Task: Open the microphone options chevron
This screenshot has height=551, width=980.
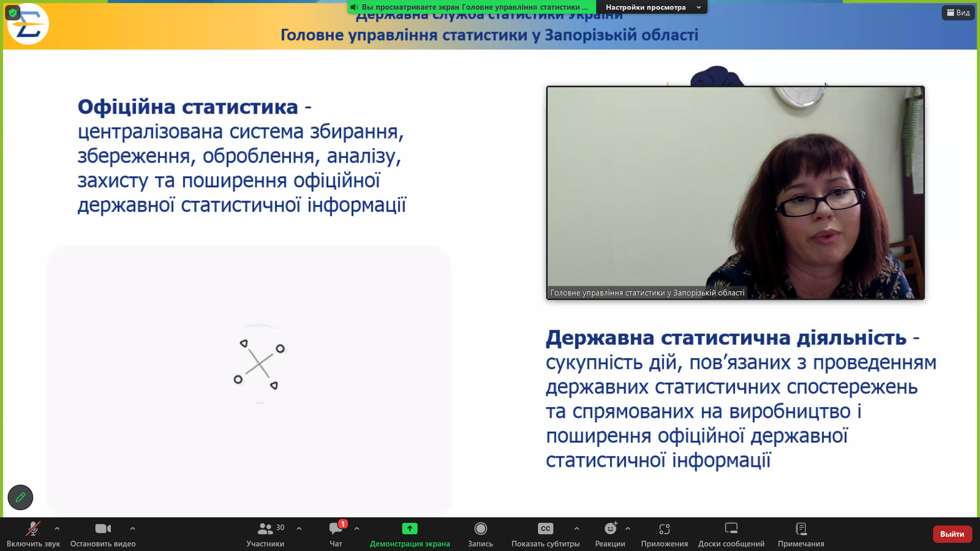Action: pos(56,529)
